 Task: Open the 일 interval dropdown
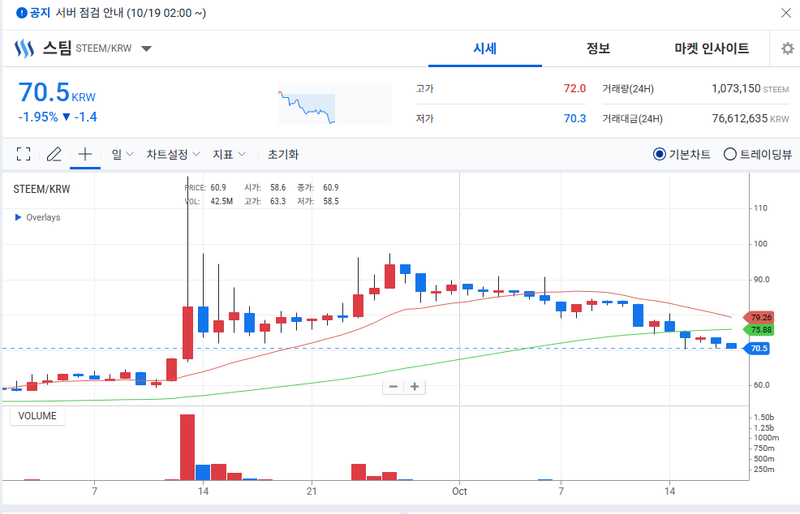point(122,154)
